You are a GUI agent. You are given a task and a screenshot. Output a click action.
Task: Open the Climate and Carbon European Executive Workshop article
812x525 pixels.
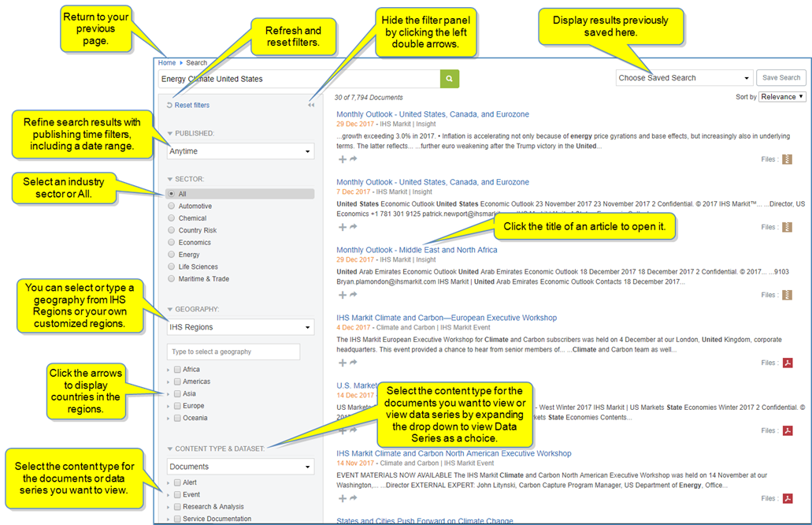point(447,318)
